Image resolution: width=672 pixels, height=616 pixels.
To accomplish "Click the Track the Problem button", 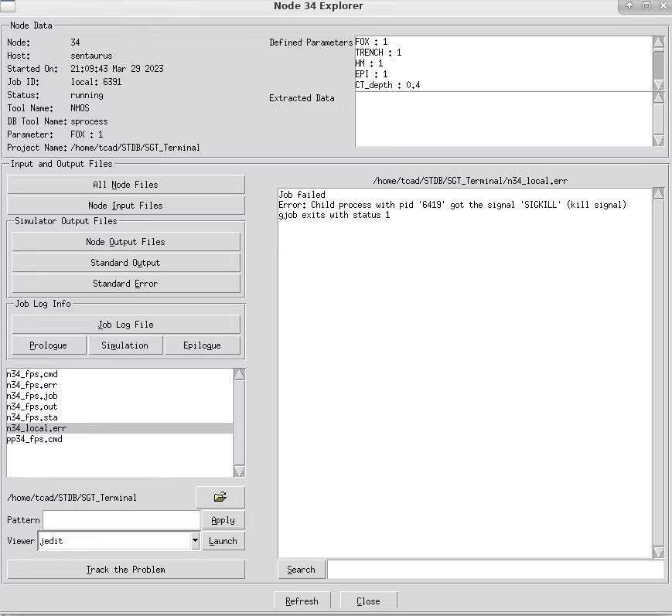I will click(125, 570).
